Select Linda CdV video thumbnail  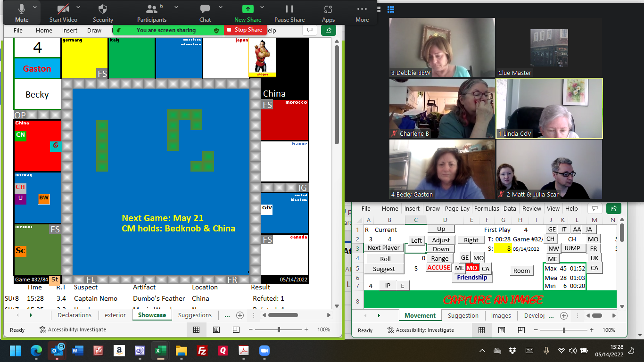click(549, 108)
